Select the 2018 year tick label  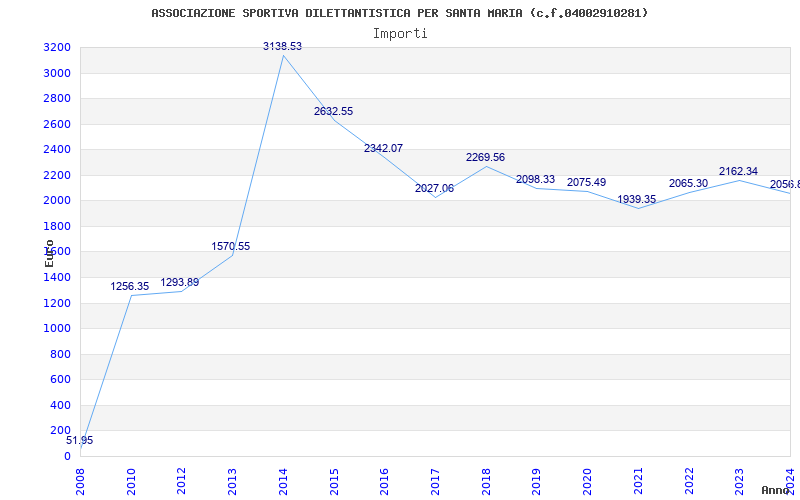point(486,482)
